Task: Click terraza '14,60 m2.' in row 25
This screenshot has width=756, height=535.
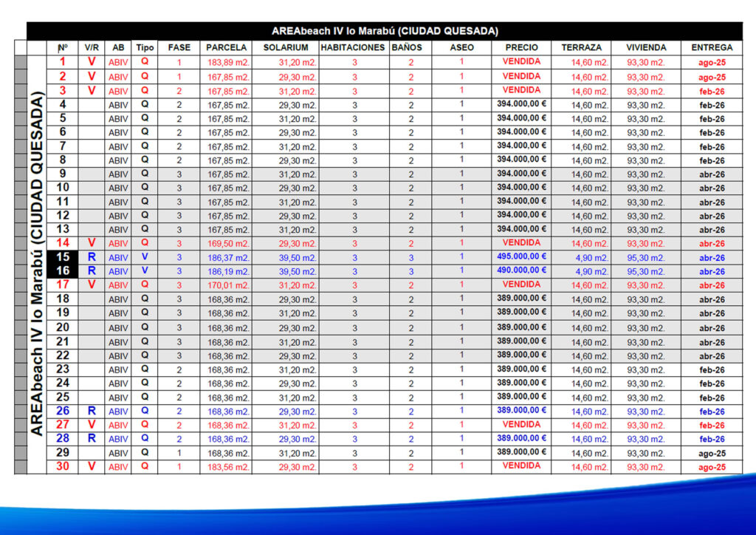Action: [x=590, y=398]
